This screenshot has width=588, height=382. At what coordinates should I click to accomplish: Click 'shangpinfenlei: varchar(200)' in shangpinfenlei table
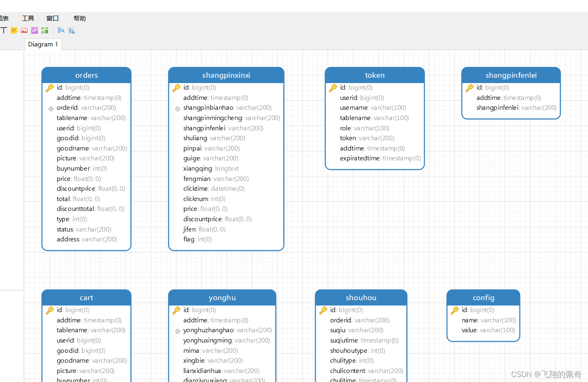click(x=516, y=108)
